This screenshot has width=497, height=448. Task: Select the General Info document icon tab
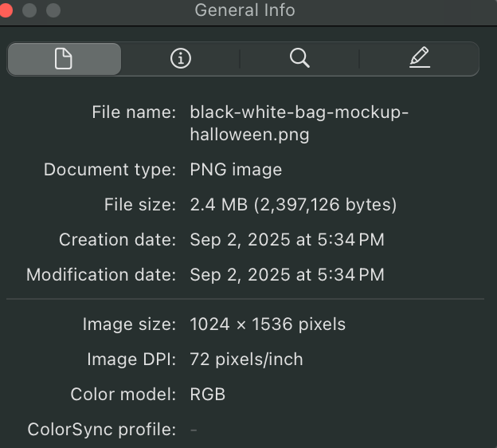coord(64,59)
